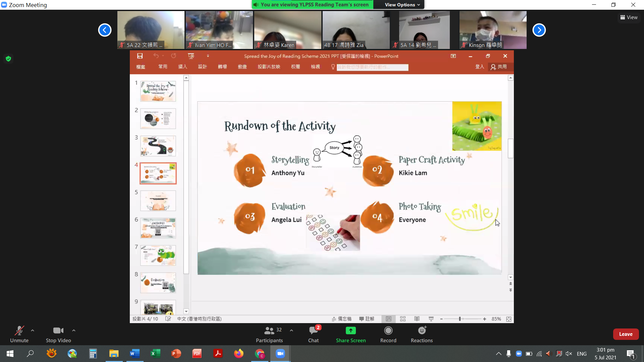Switch to Slide Sorter view icon

click(403, 319)
